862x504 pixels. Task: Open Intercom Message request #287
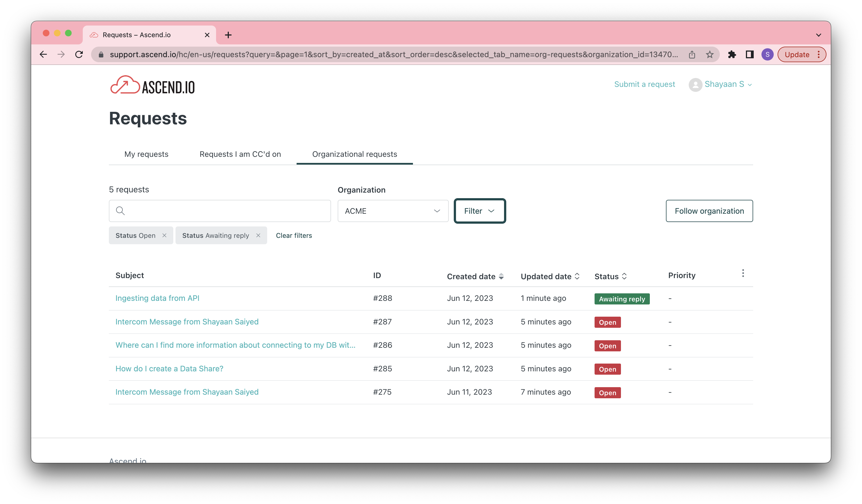click(x=187, y=322)
